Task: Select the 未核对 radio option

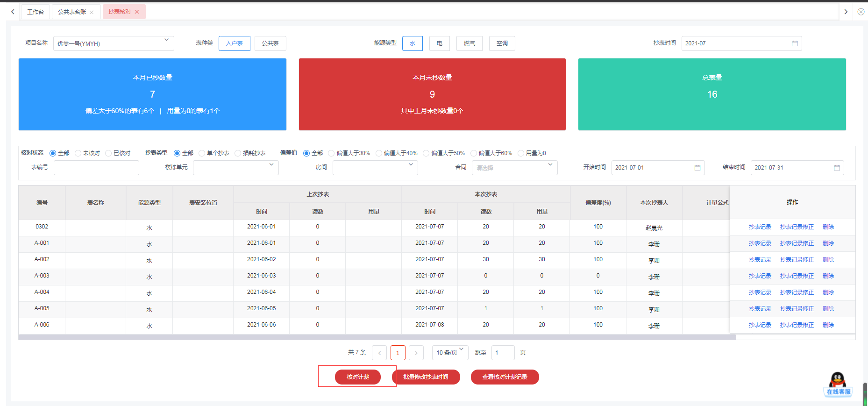Action: click(78, 153)
